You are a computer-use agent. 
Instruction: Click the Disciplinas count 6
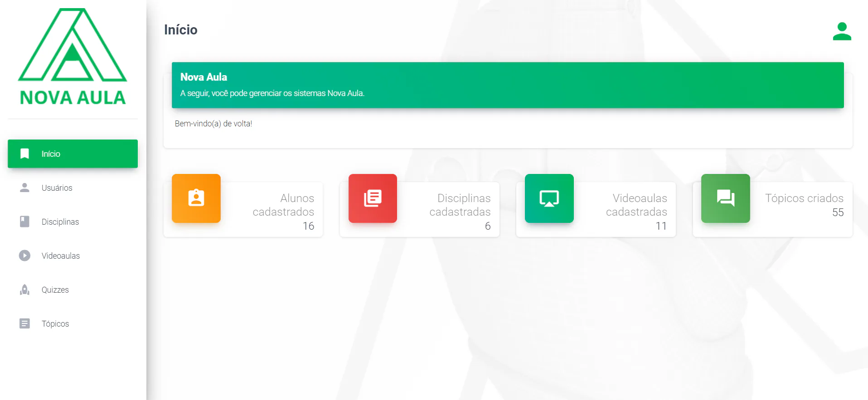pos(488,226)
